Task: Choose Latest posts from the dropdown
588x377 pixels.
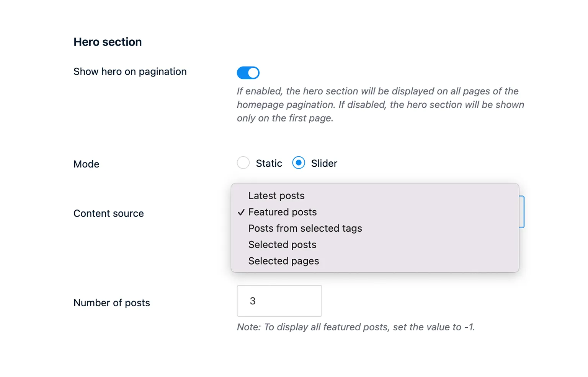Action: pyautogui.click(x=276, y=196)
